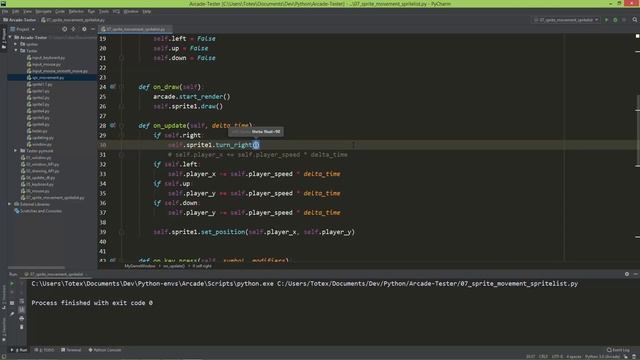This screenshot has width=640, height=360.
Task: Click the green Run button in main toolbar
Action: (x=607, y=20)
